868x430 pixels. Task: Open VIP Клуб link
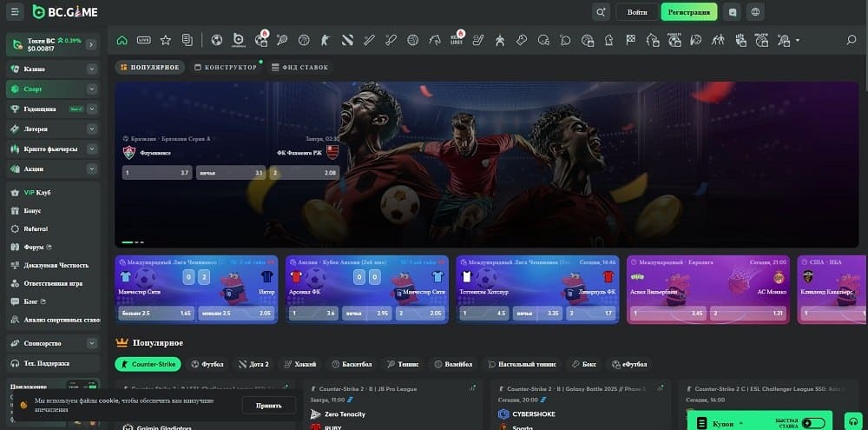click(37, 192)
